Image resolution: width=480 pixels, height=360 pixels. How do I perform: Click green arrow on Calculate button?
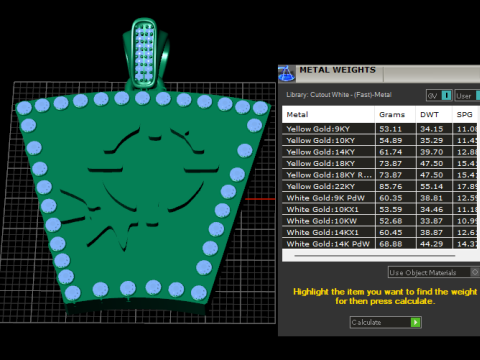(x=415, y=322)
